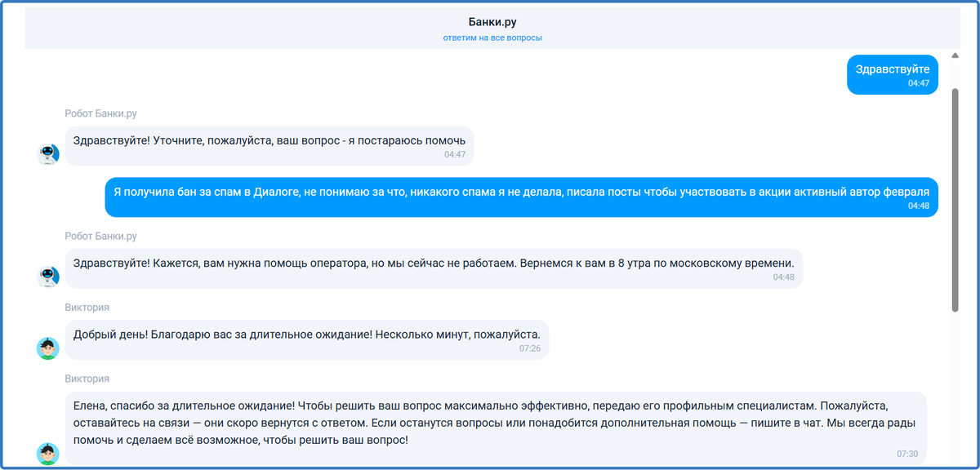Viewport: 980px width, 470px height.
Task: Click the 'Робот Банки.ру' sender name above the operator-unavailable message
Action: tap(101, 236)
